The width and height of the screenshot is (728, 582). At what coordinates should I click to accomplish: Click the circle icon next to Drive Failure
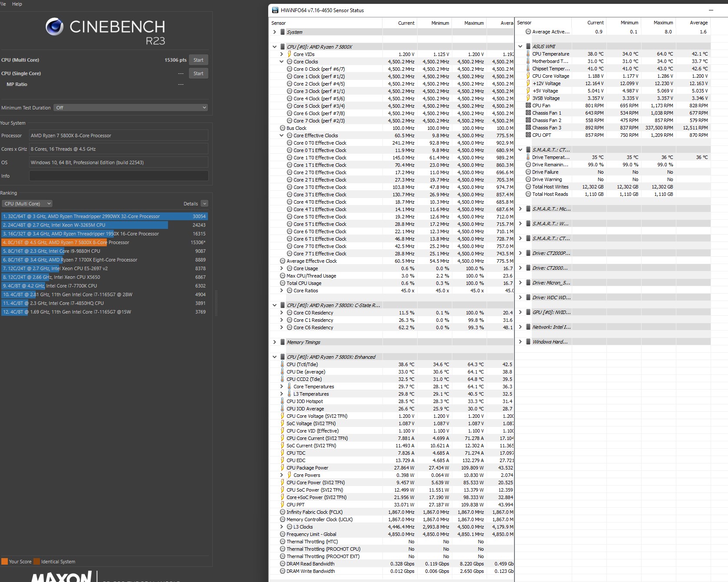point(528,172)
